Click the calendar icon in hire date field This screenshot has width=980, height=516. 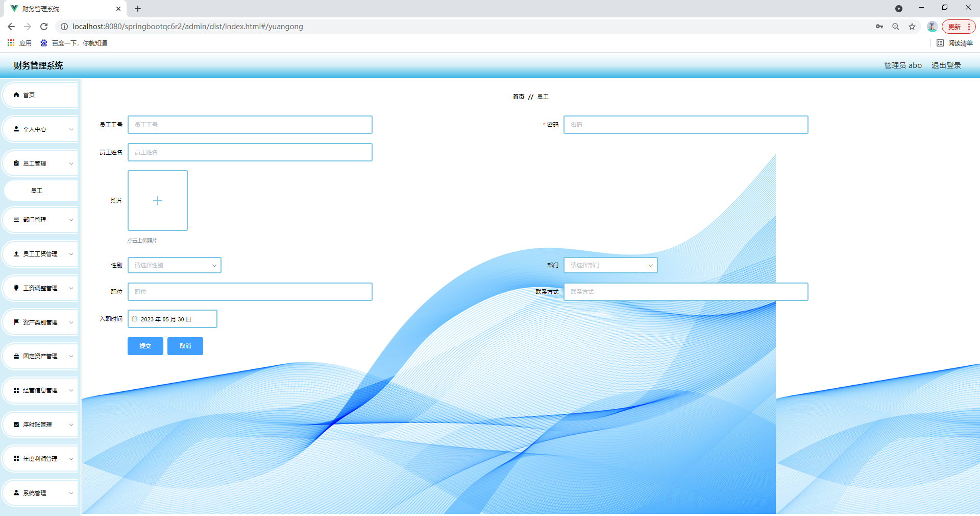pos(135,319)
